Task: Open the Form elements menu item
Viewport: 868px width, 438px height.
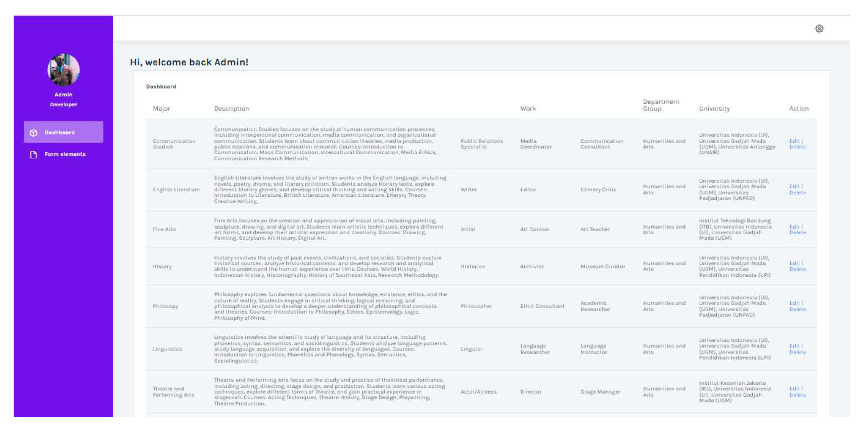Action: (x=65, y=154)
